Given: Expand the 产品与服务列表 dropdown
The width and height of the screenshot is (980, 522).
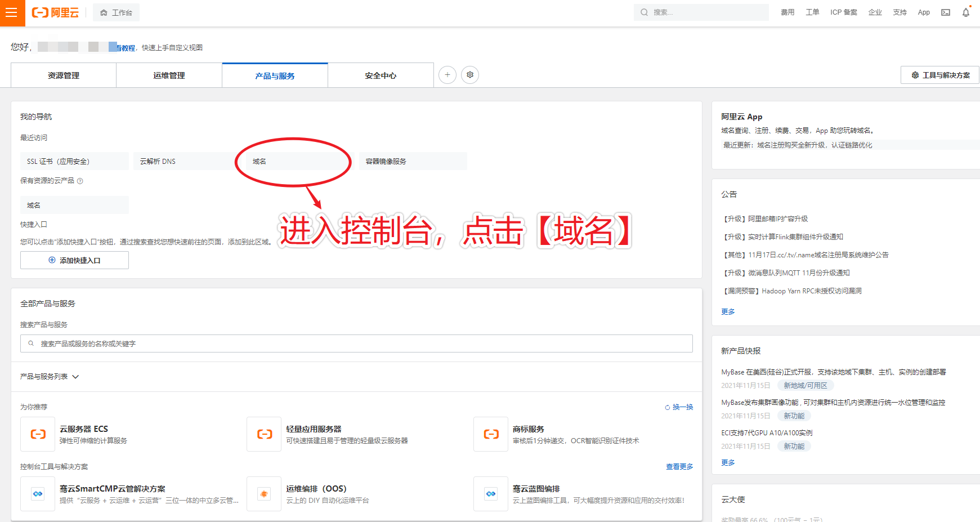Looking at the screenshot, I should (50, 377).
